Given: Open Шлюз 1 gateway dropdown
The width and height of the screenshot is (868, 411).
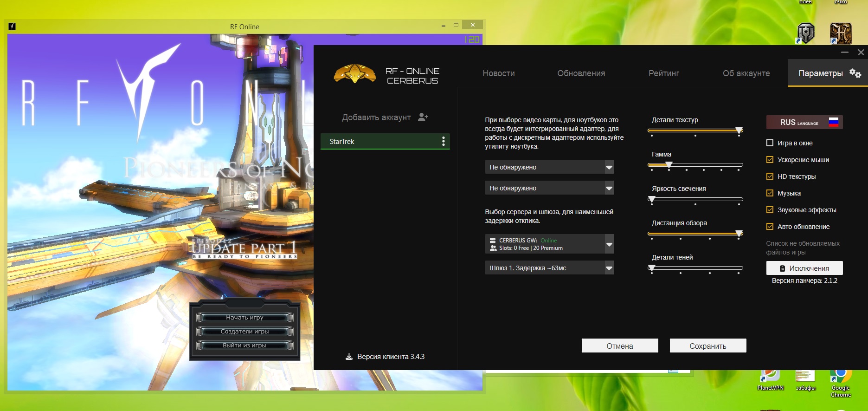Looking at the screenshot, I should 549,268.
